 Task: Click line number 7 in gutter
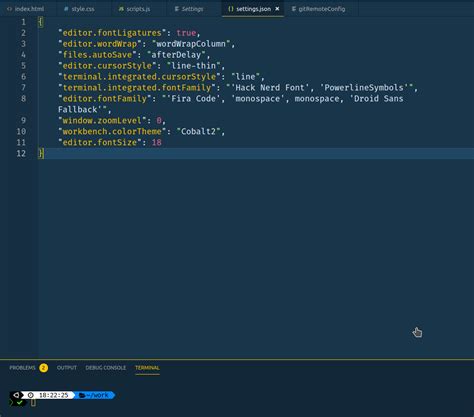pyautogui.click(x=23, y=88)
